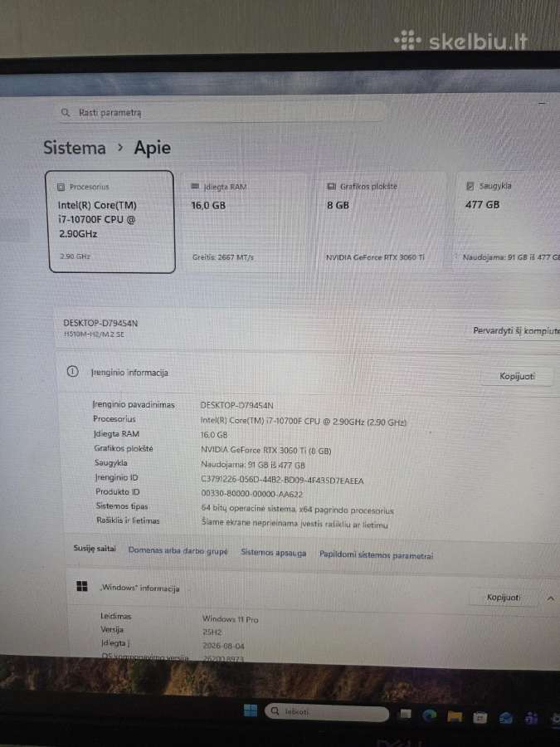
Task: Expand or collapse Įrenginio informacija section header
Action: [304, 373]
